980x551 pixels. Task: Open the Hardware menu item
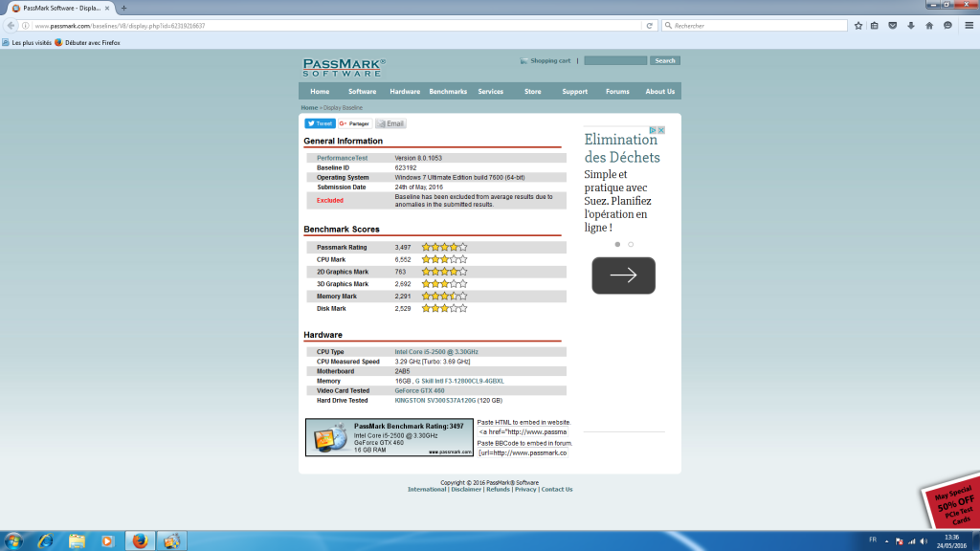(x=405, y=91)
